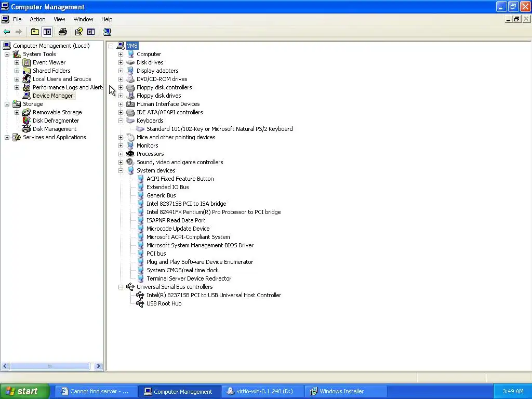Click the Human Interface Devices icon
The width and height of the screenshot is (532, 399).
point(130,104)
